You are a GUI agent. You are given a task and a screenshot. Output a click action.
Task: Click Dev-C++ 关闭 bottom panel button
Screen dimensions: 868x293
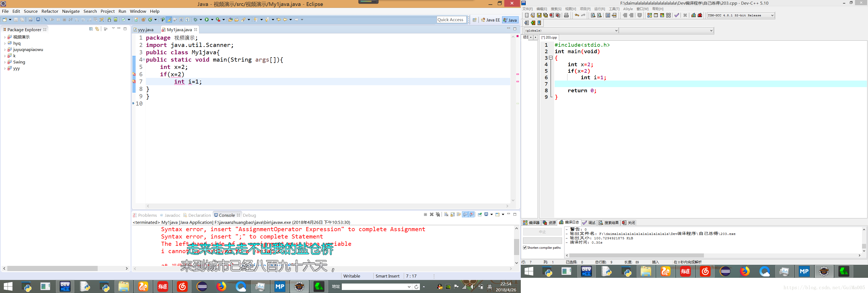coord(628,222)
